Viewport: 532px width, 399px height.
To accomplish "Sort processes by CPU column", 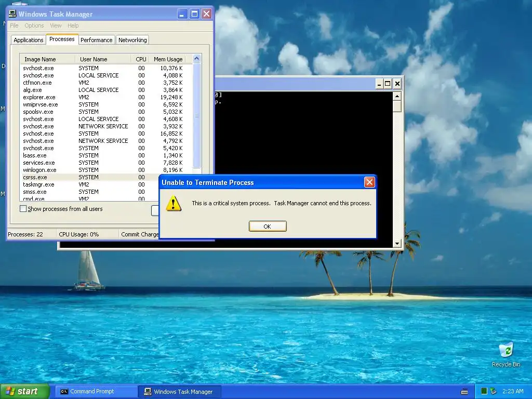I will 141,59.
